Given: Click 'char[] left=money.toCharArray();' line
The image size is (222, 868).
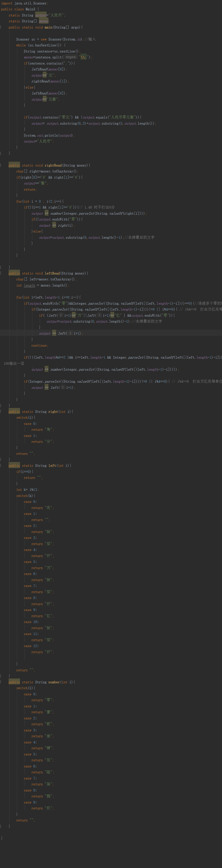Looking at the screenshot, I should click(x=47, y=279).
